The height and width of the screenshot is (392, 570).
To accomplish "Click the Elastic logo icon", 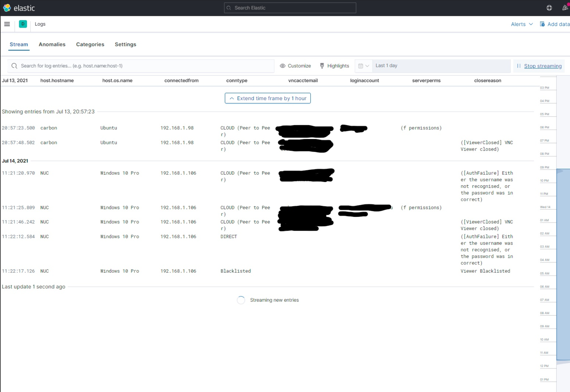I will point(7,8).
